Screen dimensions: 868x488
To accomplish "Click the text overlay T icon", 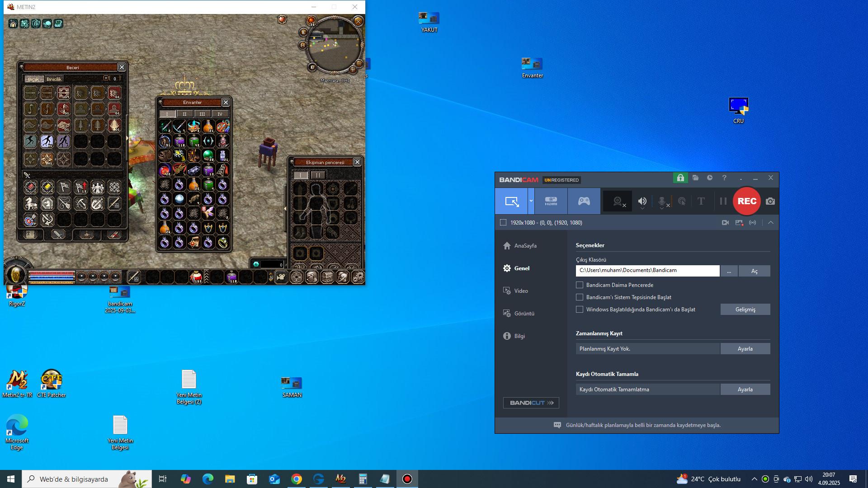I will click(701, 202).
